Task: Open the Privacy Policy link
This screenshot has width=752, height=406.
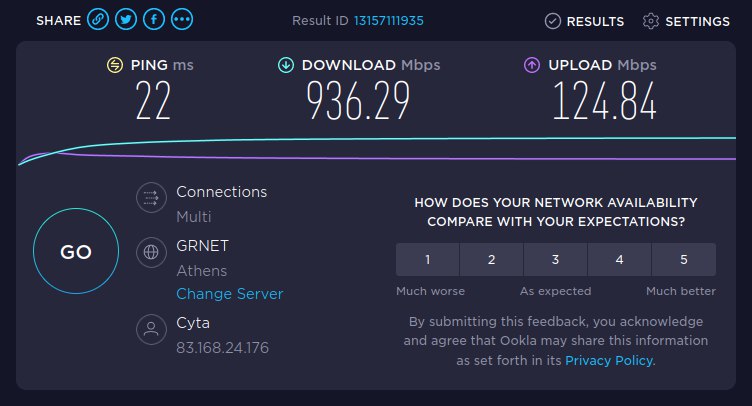Action: [608, 360]
